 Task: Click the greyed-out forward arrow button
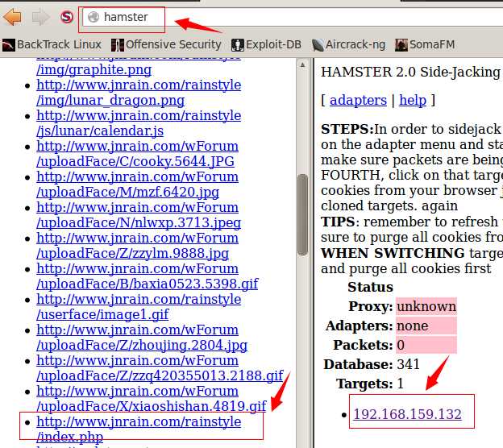(41, 17)
